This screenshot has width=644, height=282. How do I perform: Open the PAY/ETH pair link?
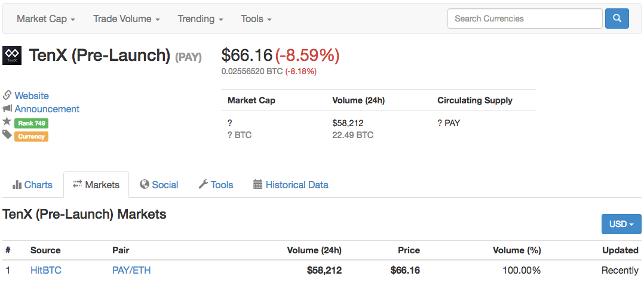131,271
